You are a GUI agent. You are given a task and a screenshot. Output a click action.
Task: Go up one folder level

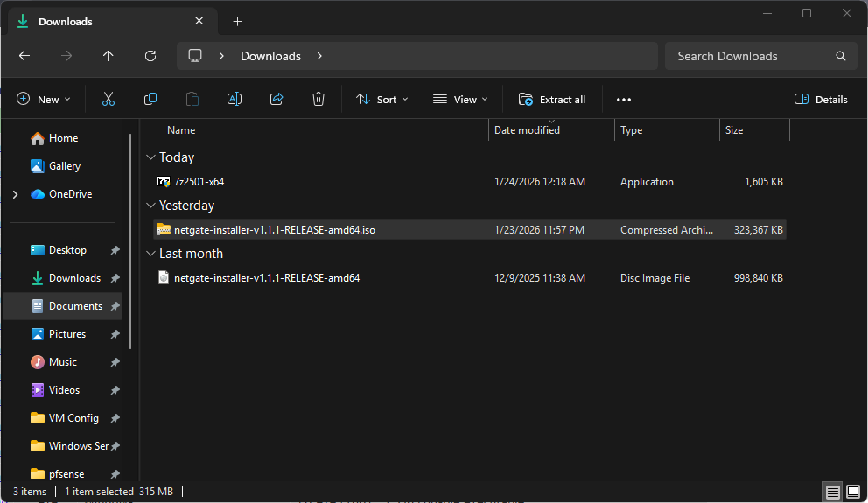pyautogui.click(x=108, y=56)
